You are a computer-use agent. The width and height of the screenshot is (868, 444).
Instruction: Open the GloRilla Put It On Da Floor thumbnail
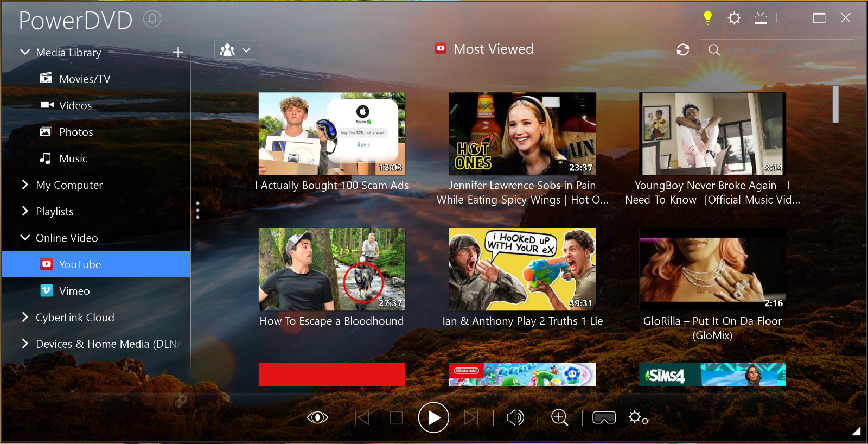coord(712,269)
